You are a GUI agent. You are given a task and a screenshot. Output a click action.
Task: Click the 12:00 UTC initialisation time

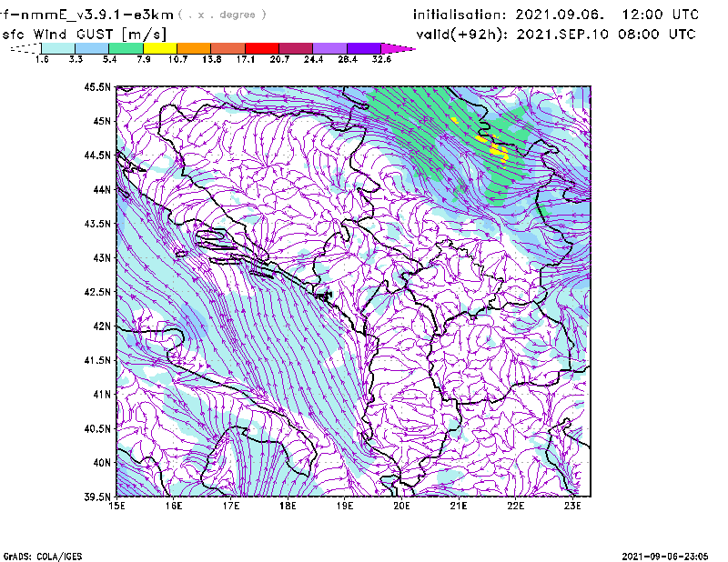[660, 15]
